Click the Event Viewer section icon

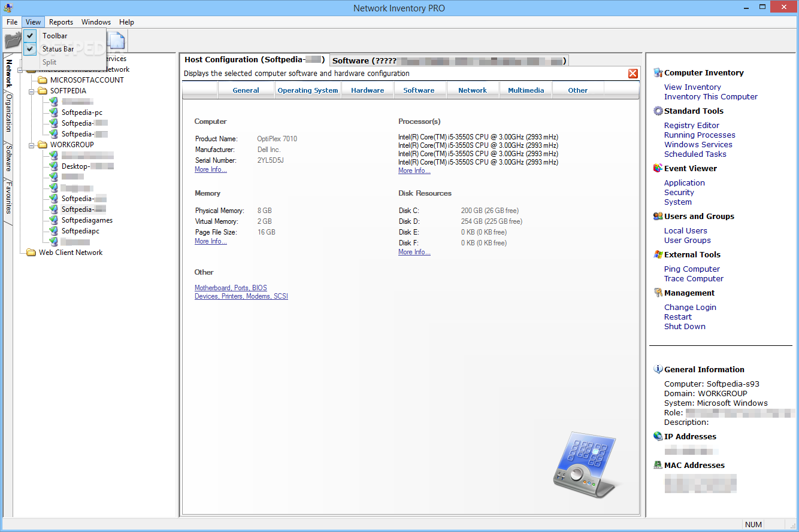[658, 169]
